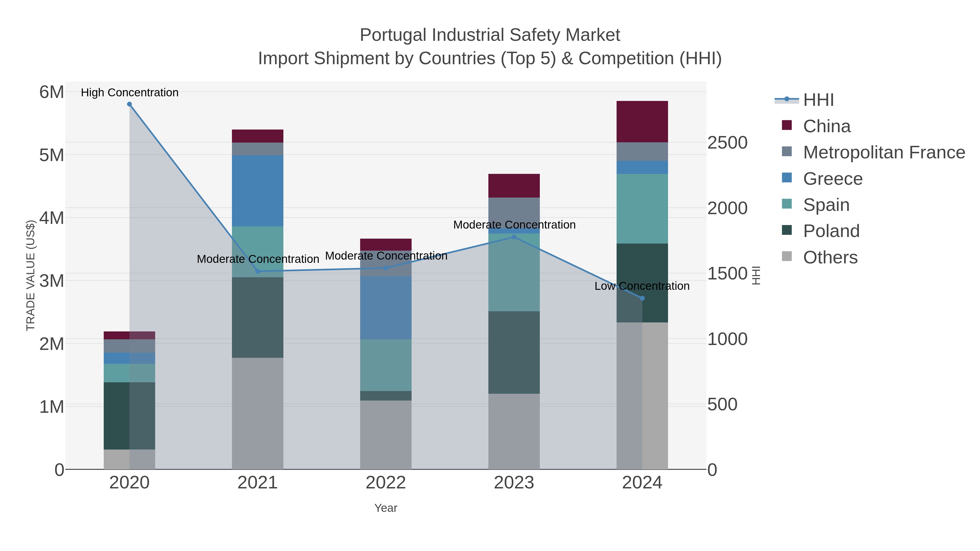Click the 6M tick on the left axis

pyautogui.click(x=52, y=92)
